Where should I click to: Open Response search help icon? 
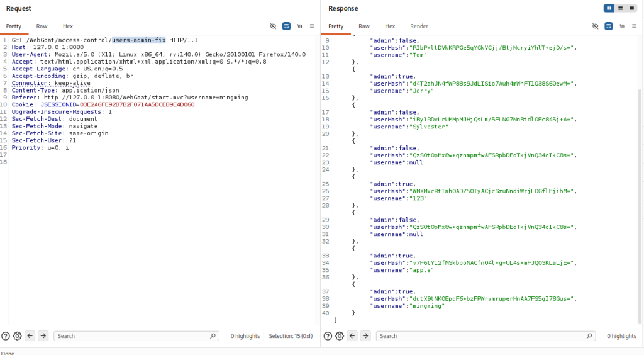pos(328,336)
